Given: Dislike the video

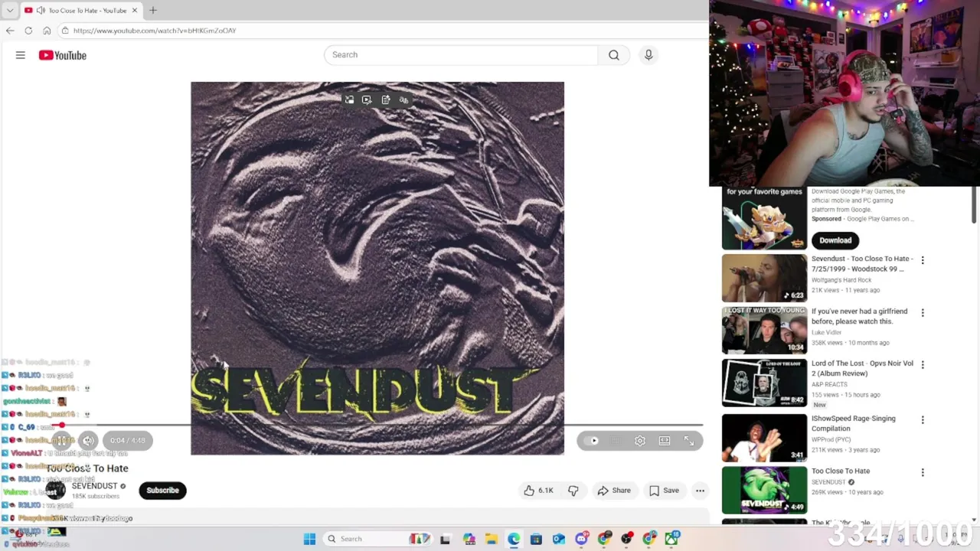Looking at the screenshot, I should click(x=573, y=491).
